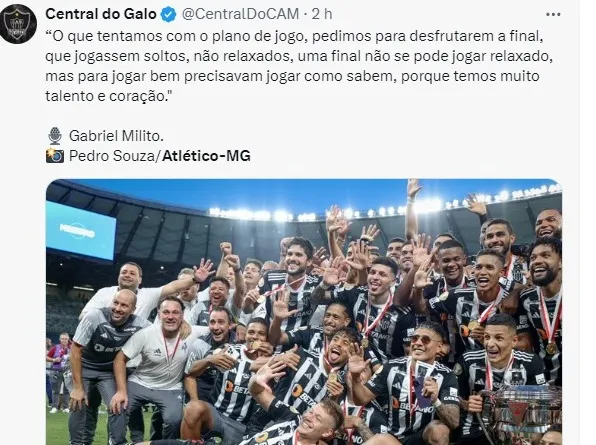Open the Central do Galo display name
Image resolution: width=596 pixels, height=445 pixels.
coord(101,14)
